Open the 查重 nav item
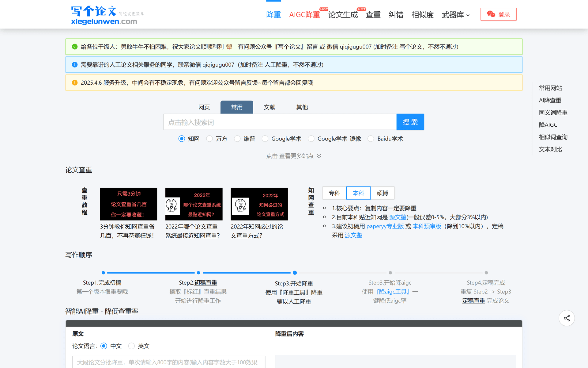588x368 pixels. (x=373, y=15)
